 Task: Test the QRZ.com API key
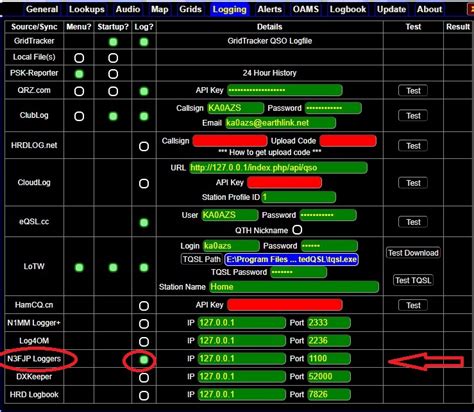pyautogui.click(x=413, y=91)
